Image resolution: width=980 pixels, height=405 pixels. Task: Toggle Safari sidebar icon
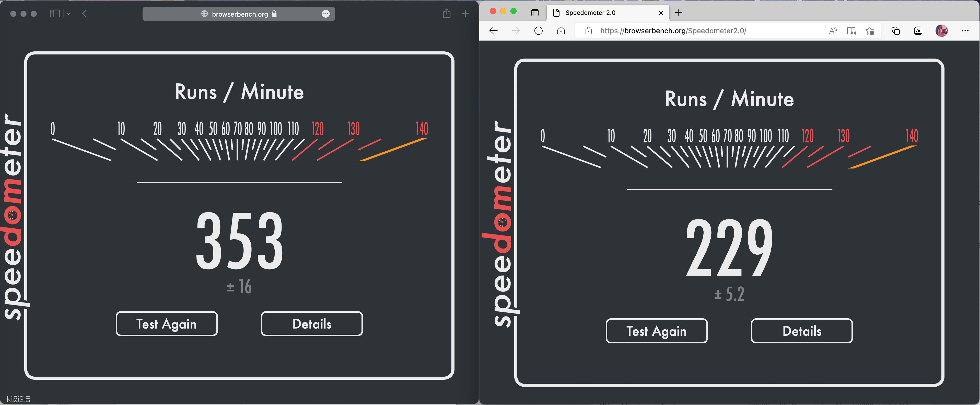(x=55, y=14)
